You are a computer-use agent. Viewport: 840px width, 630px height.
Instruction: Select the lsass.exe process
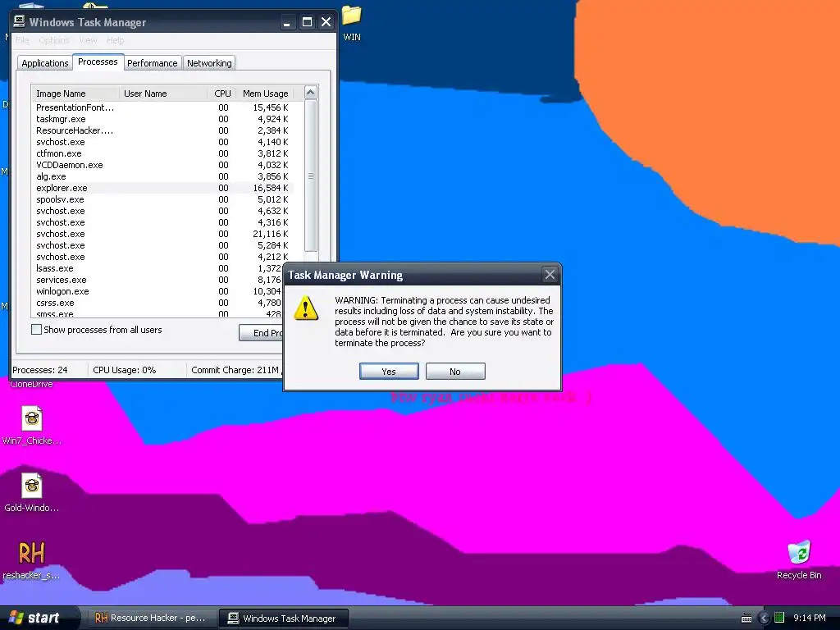pos(158,268)
